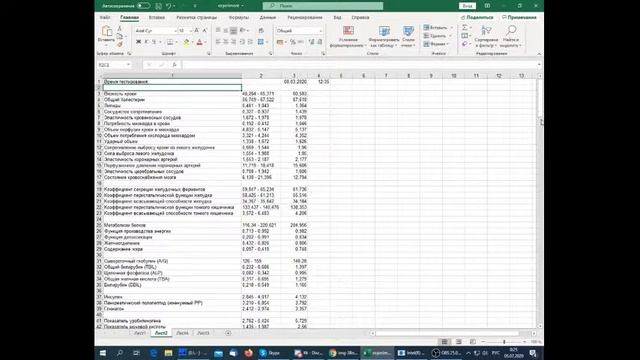Screen dimensions: 640x360
Task: Open Sort and Filter (Сортировка и фильтр)
Action: point(486,37)
